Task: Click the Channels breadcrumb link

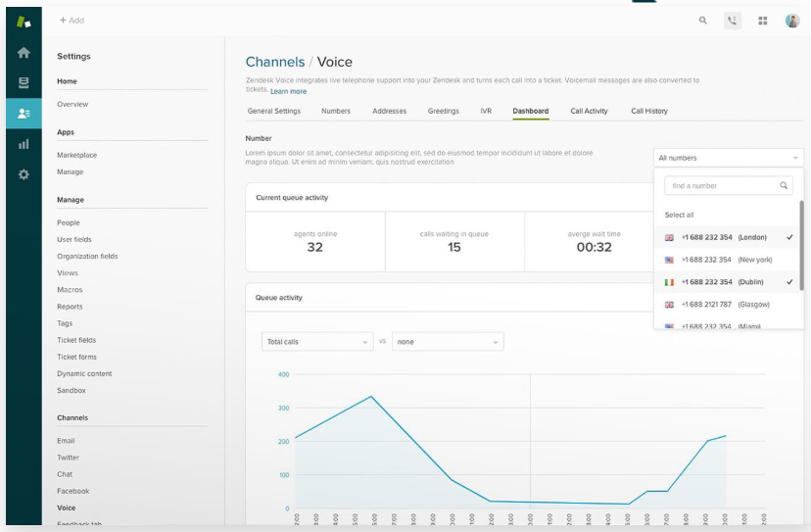Action: (x=274, y=62)
